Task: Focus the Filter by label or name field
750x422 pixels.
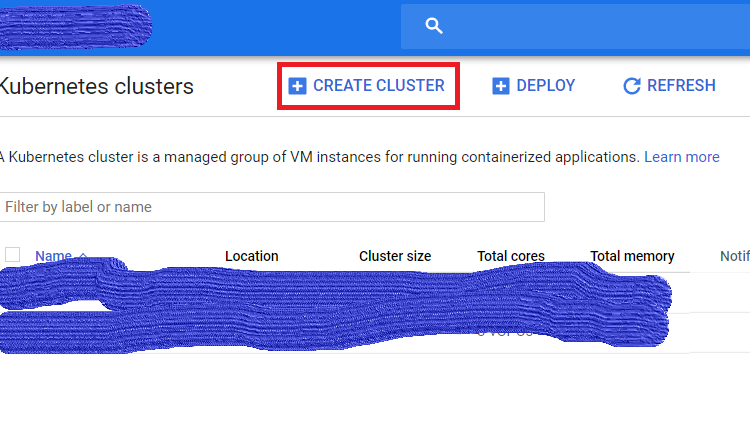Action: pyautogui.click(x=272, y=207)
